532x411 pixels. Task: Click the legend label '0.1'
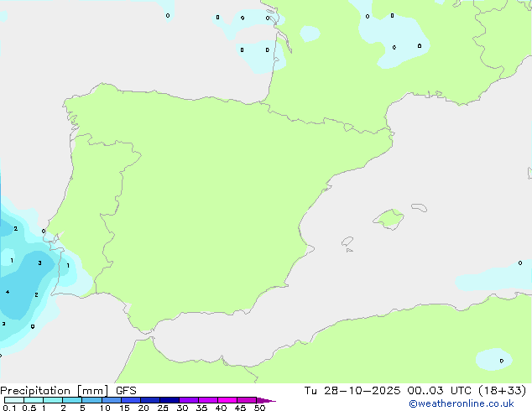click(9, 408)
